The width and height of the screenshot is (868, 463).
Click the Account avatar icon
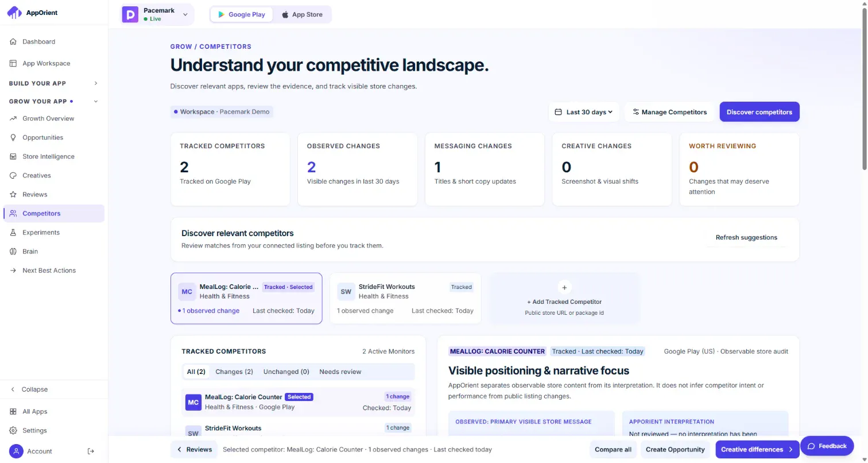click(16, 451)
